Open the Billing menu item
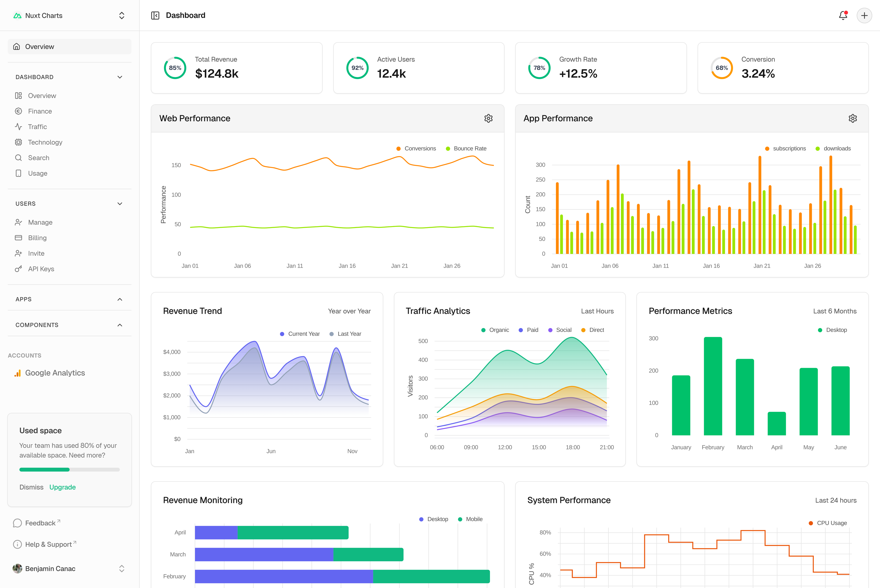880x588 pixels. [x=37, y=238]
